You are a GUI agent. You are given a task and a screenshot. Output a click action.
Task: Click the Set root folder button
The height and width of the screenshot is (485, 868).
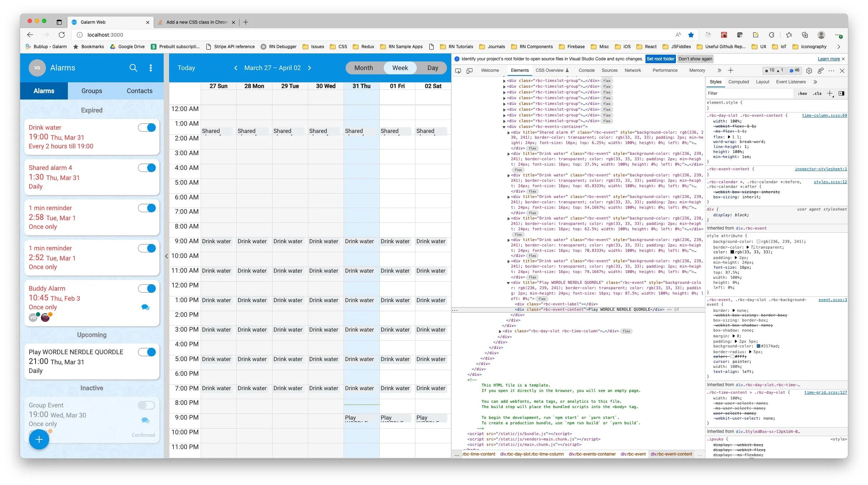[x=660, y=59]
